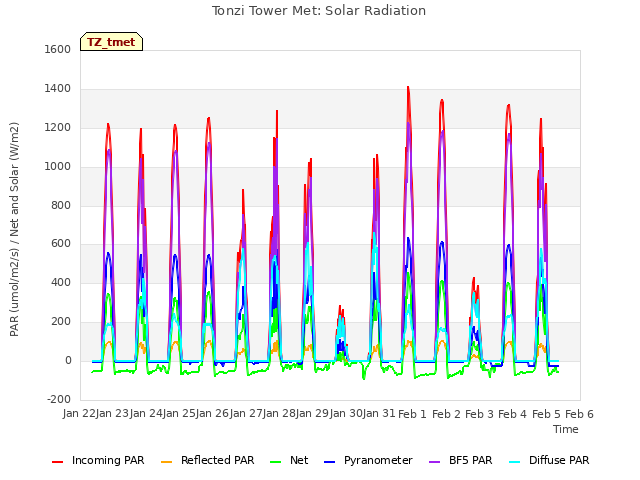This screenshot has width=640, height=480.
Task: Click the 1400 y-axis tick label
Action: (x=58, y=89)
